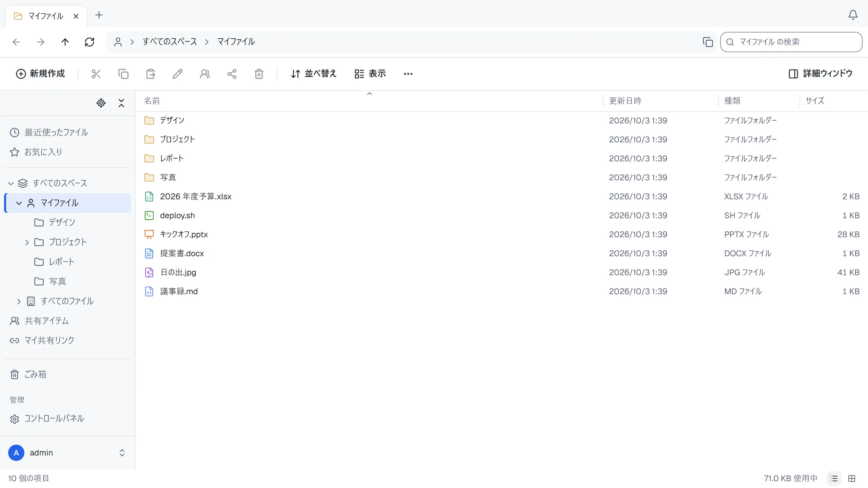Go up one folder level arrow

point(65,42)
